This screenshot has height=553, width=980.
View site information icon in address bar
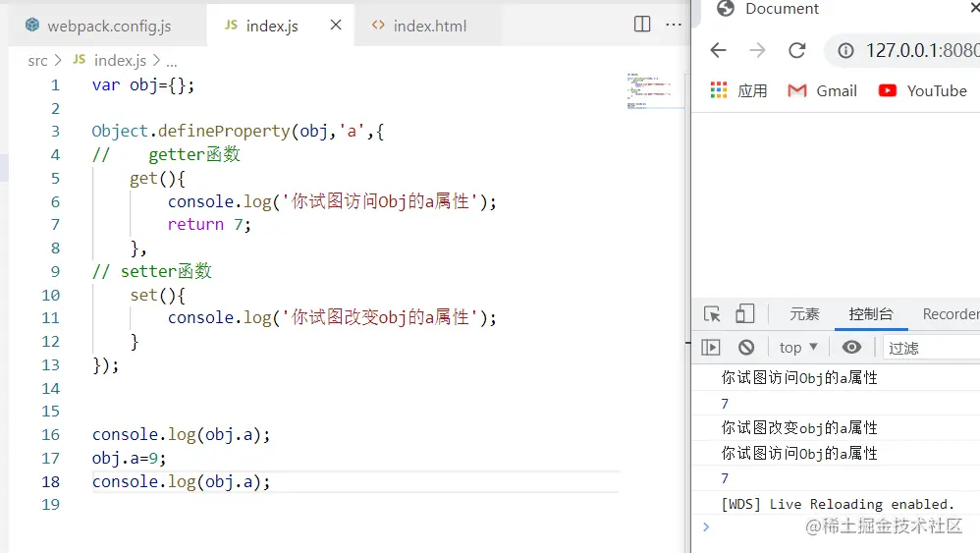(845, 50)
